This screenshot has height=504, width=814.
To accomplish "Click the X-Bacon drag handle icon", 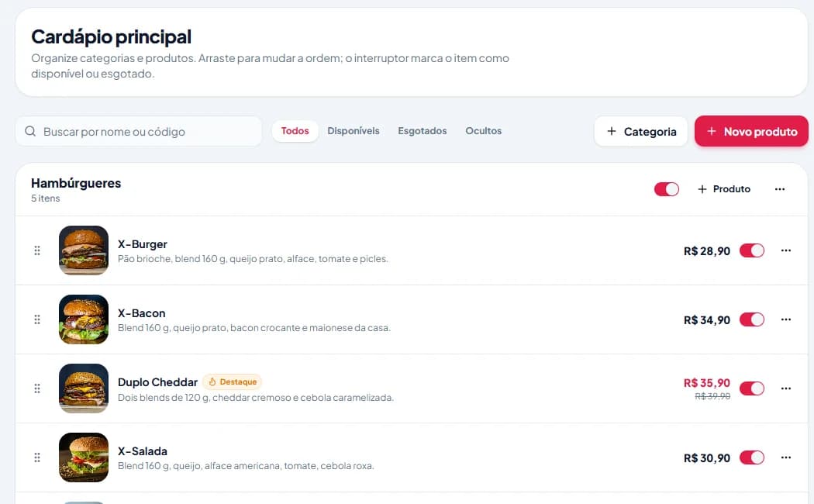I will tap(37, 319).
